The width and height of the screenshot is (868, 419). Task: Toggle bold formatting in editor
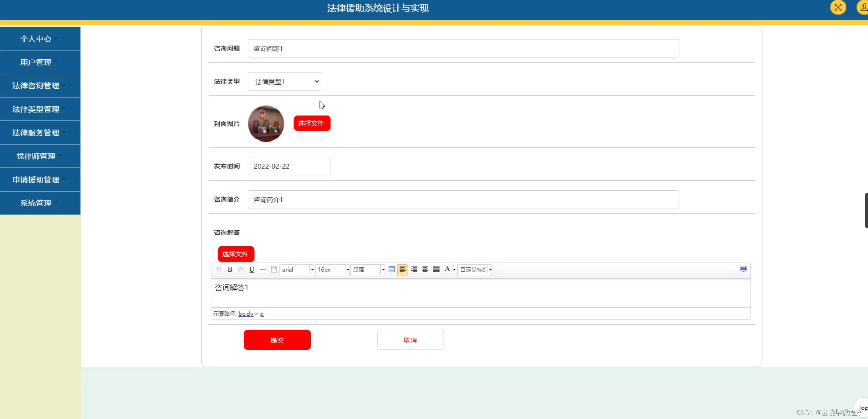[230, 270]
